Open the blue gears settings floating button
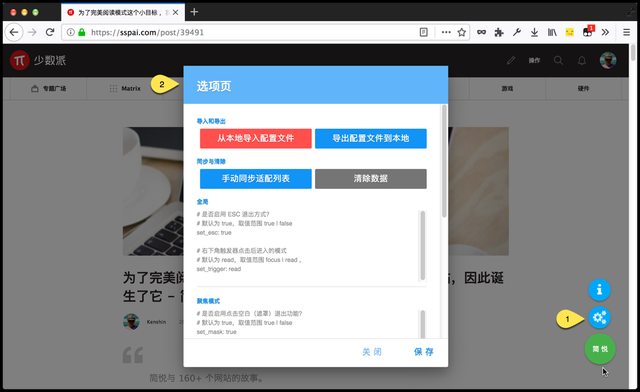 (x=599, y=317)
